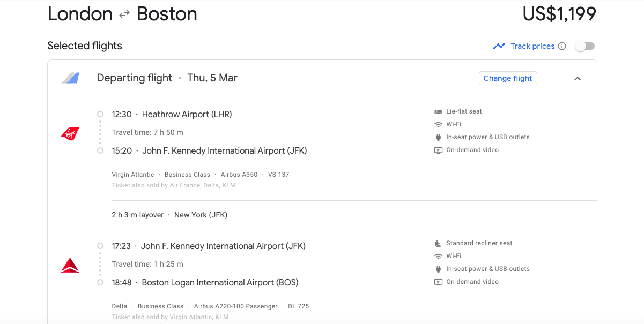Screen dimensions: 644x324
Task: Click the Standard recliner seat label
Action: pyautogui.click(x=479, y=243)
